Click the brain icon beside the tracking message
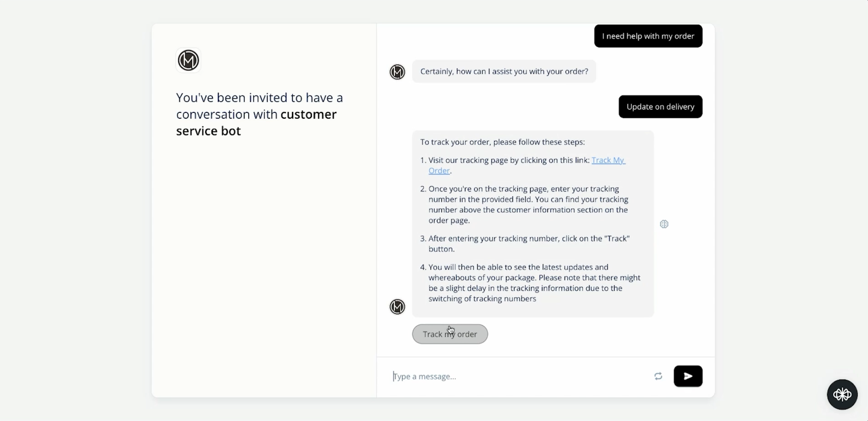The width and height of the screenshot is (868, 421). tap(664, 224)
